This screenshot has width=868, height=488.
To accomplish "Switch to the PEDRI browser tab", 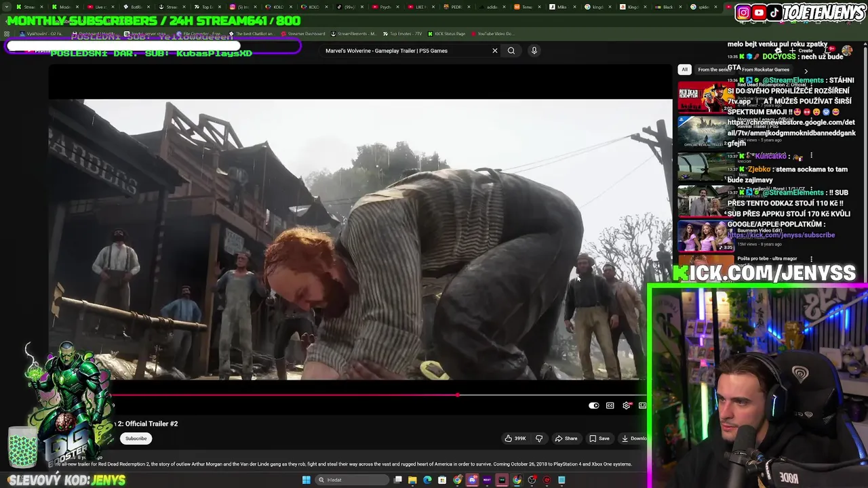I will pyautogui.click(x=456, y=7).
